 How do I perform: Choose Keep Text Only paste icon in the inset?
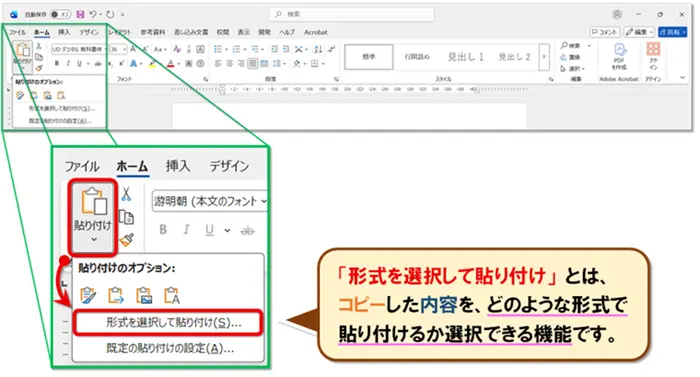172,295
